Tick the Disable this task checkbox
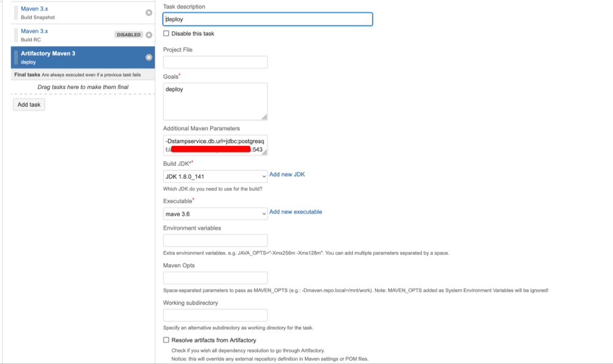 point(166,34)
